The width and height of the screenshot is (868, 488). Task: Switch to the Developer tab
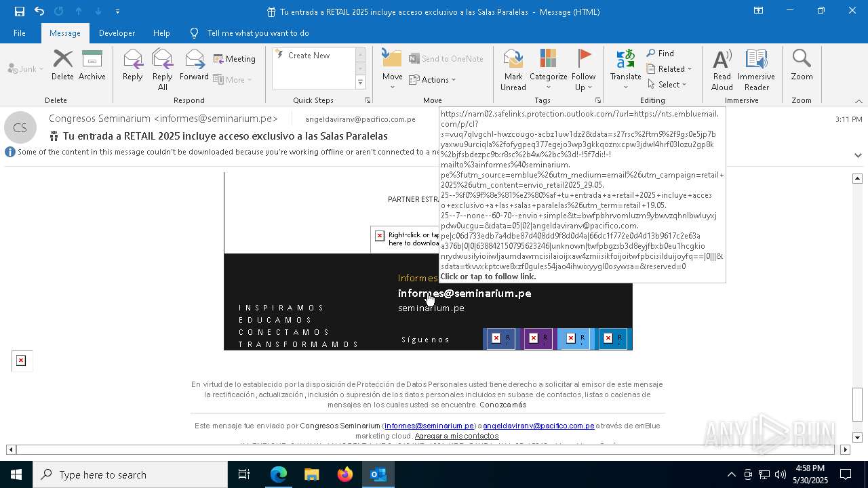117,33
